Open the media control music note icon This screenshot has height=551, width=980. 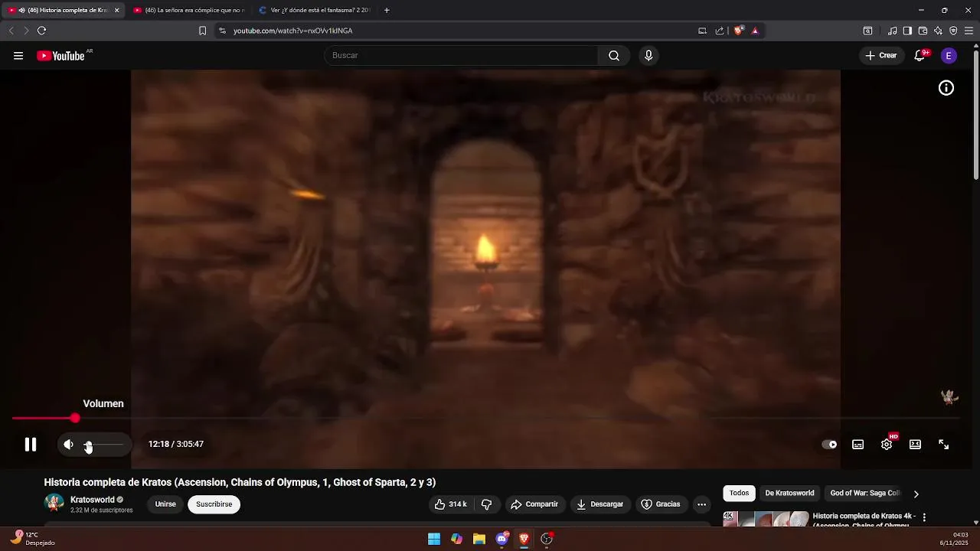[x=892, y=31]
